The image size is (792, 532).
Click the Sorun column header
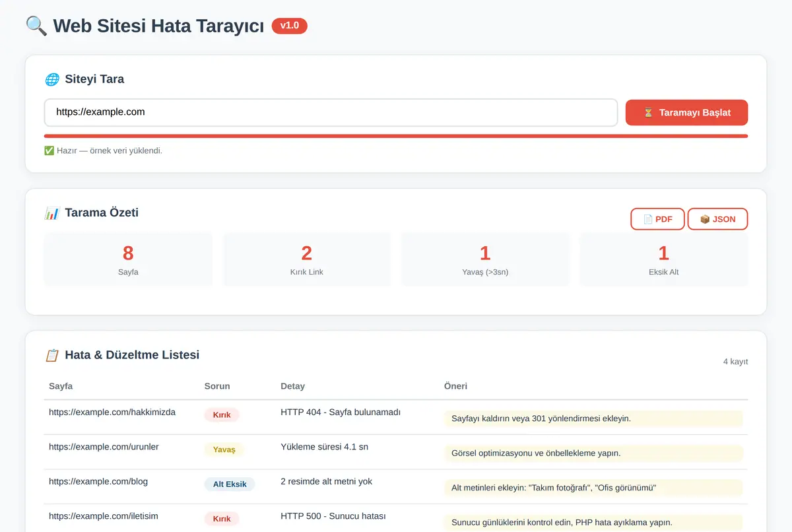pos(217,386)
